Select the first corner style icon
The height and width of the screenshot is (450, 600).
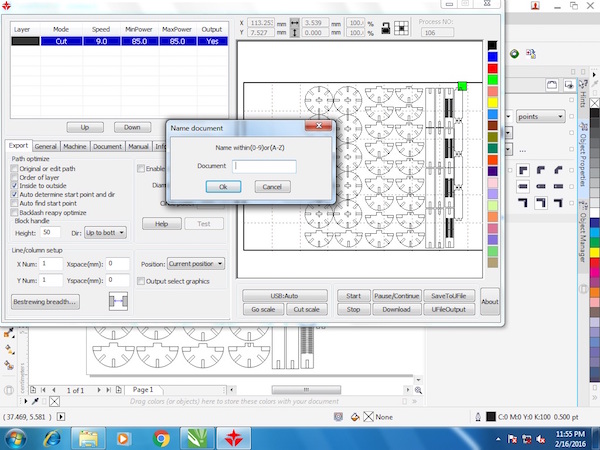pyautogui.click(x=523, y=170)
